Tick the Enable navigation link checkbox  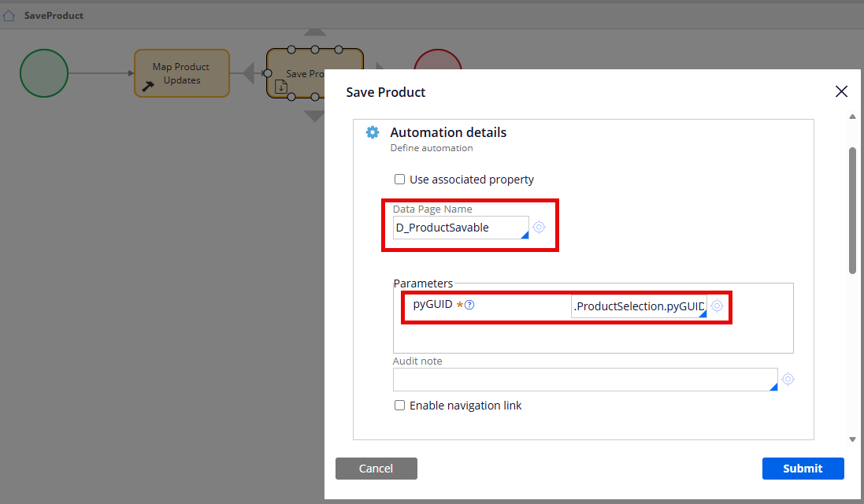tap(400, 406)
